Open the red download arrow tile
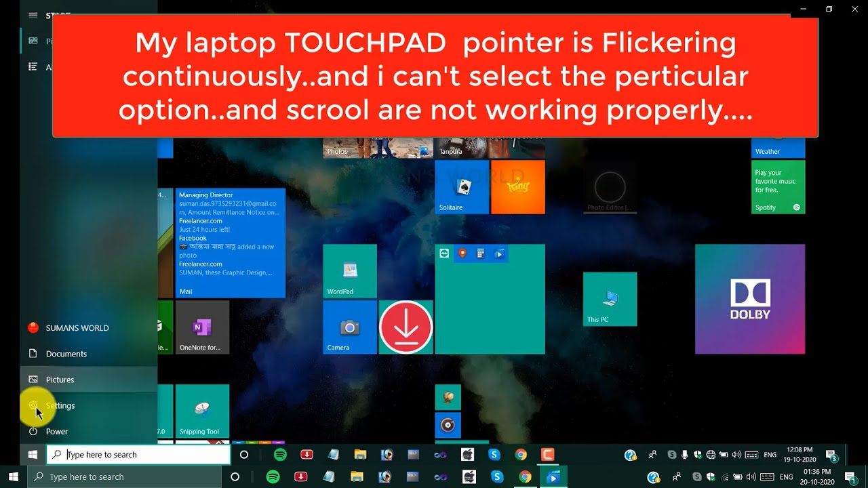 406,327
